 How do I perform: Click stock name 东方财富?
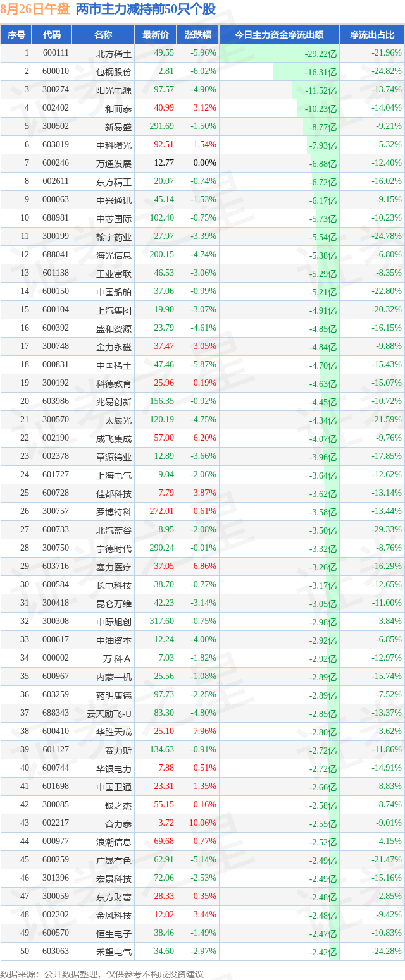coord(114,897)
